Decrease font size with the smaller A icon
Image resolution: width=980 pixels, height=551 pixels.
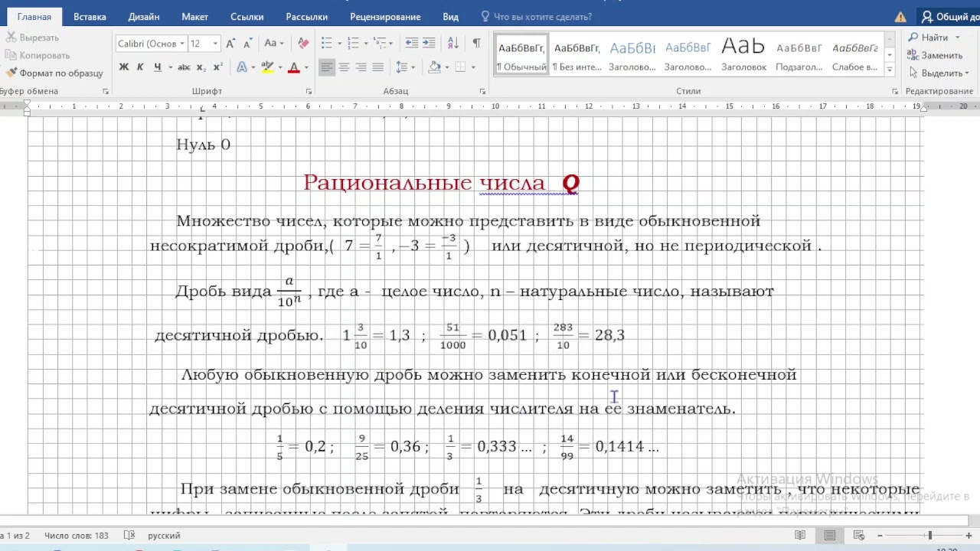click(x=247, y=44)
